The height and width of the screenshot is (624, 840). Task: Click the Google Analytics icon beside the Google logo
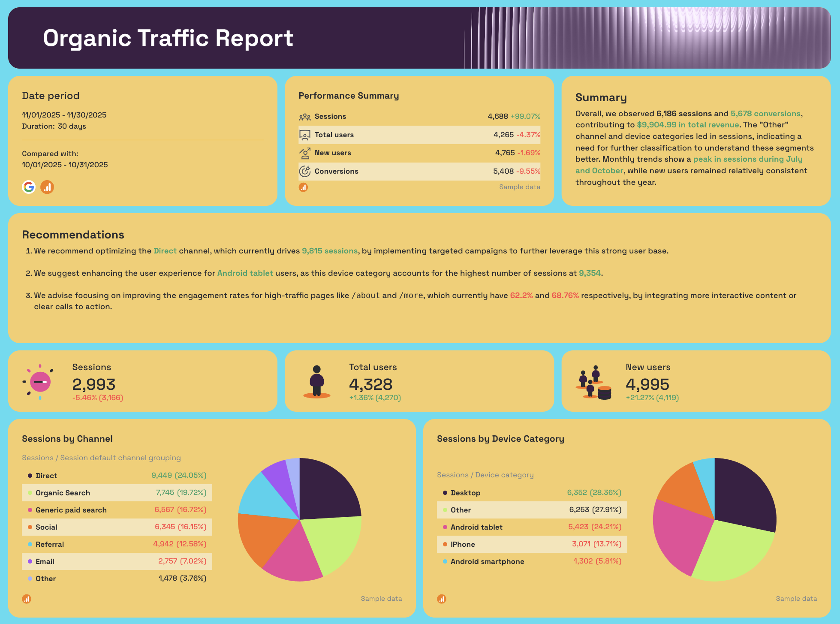tap(47, 187)
